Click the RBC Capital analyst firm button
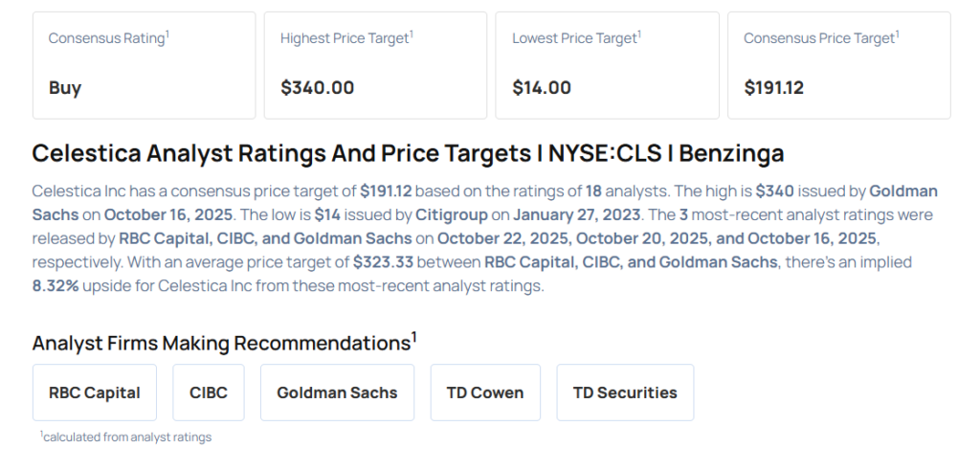This screenshot has height=471, width=980. 95,392
